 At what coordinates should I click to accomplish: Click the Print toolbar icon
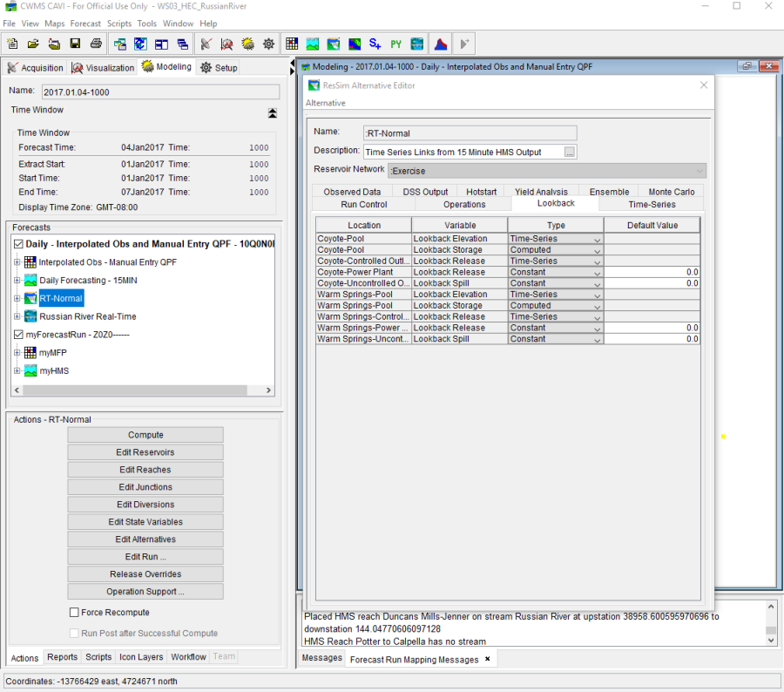(96, 44)
